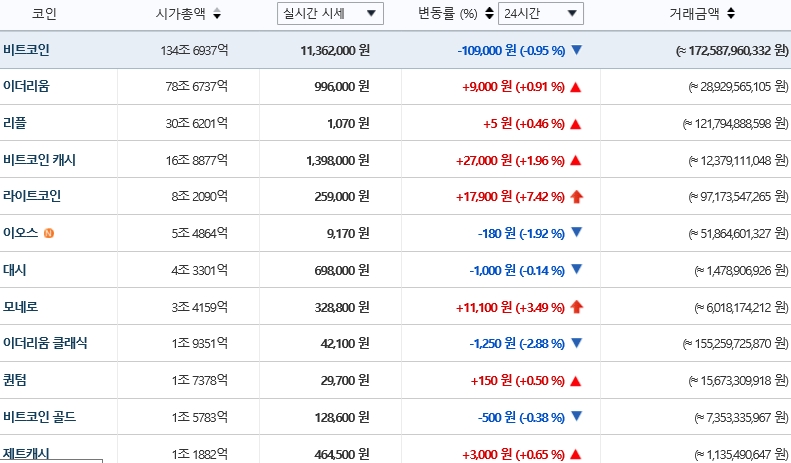Click the orange N badge next to 이오스
The width and height of the screenshot is (791, 463).
coord(49,233)
